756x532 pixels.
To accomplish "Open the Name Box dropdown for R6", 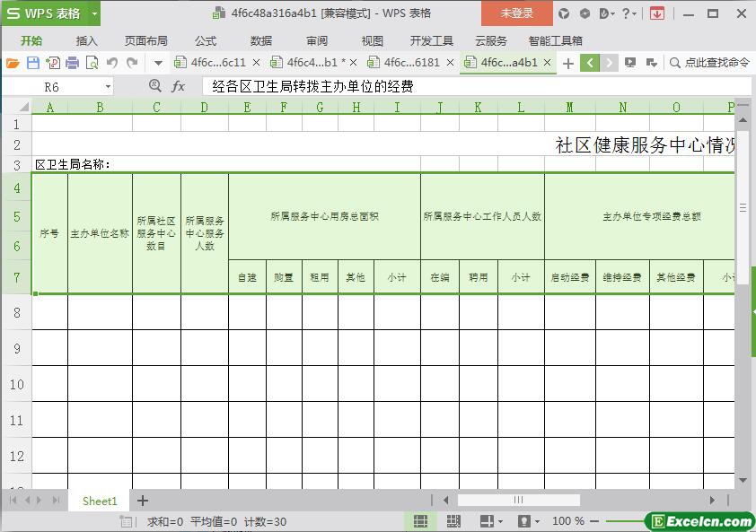I will click(x=109, y=86).
